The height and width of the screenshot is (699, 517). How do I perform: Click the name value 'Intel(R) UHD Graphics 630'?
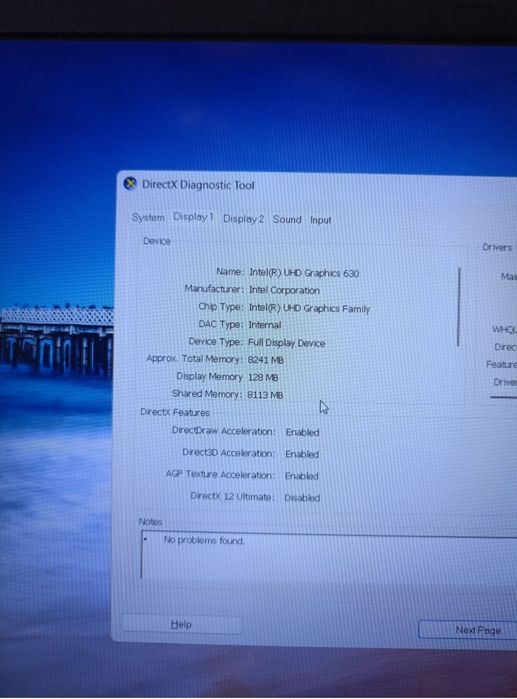pos(304,273)
